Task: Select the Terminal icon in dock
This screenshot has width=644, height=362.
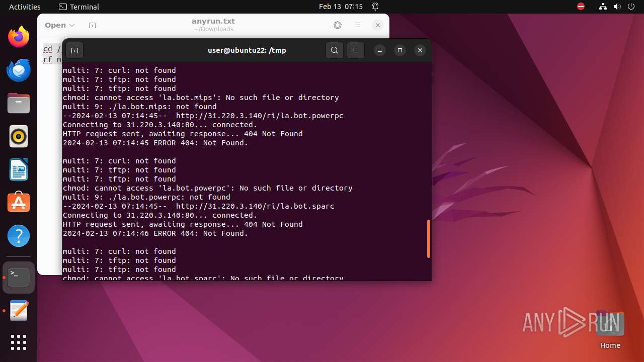Action: click(19, 277)
